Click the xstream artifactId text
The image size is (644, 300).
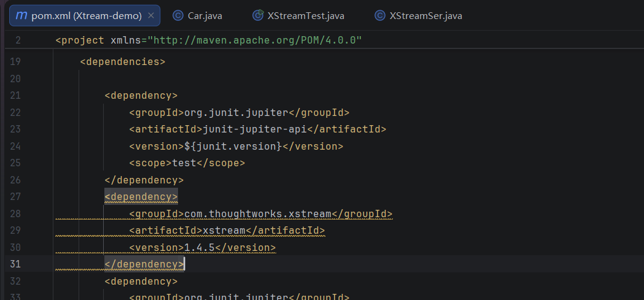click(x=224, y=230)
